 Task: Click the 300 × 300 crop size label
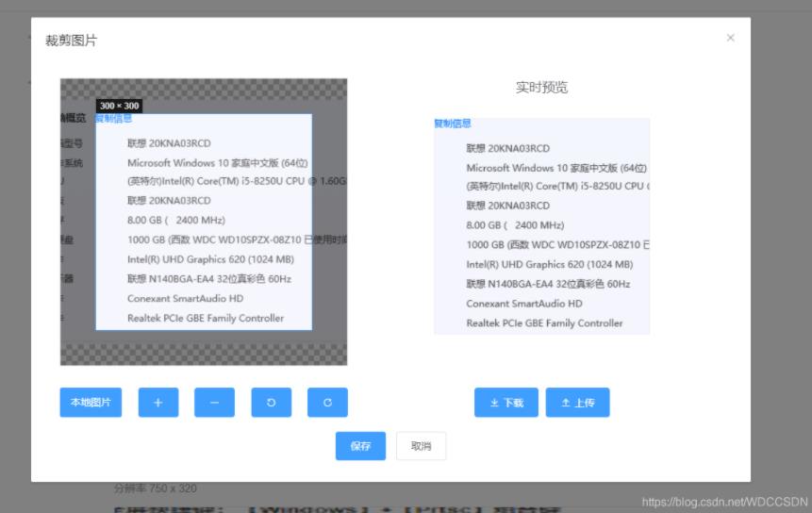(x=119, y=106)
